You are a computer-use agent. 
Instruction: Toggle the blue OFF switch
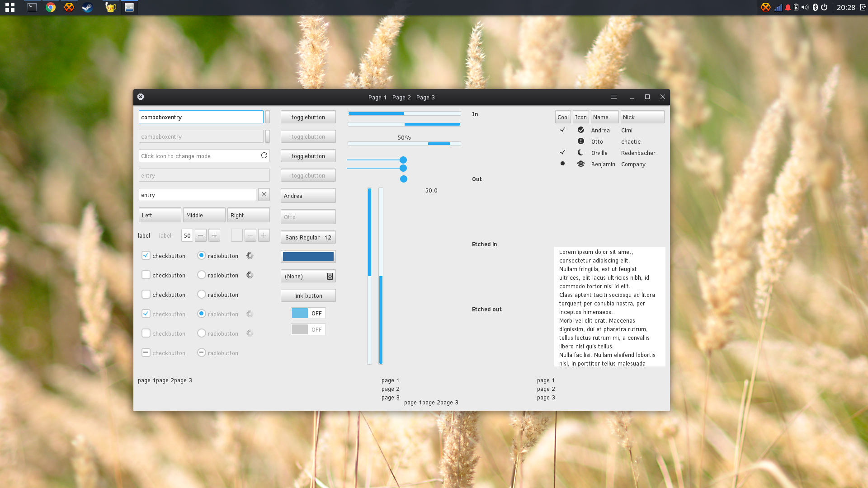tap(308, 313)
